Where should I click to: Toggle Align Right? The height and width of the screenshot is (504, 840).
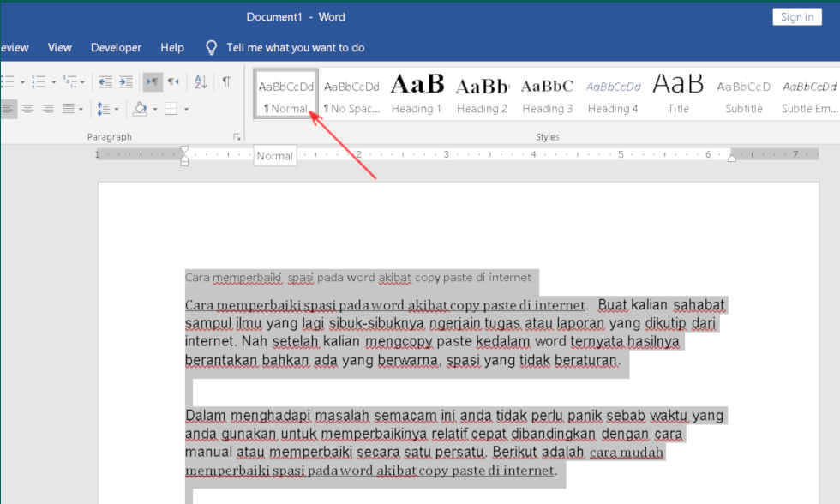[x=48, y=109]
